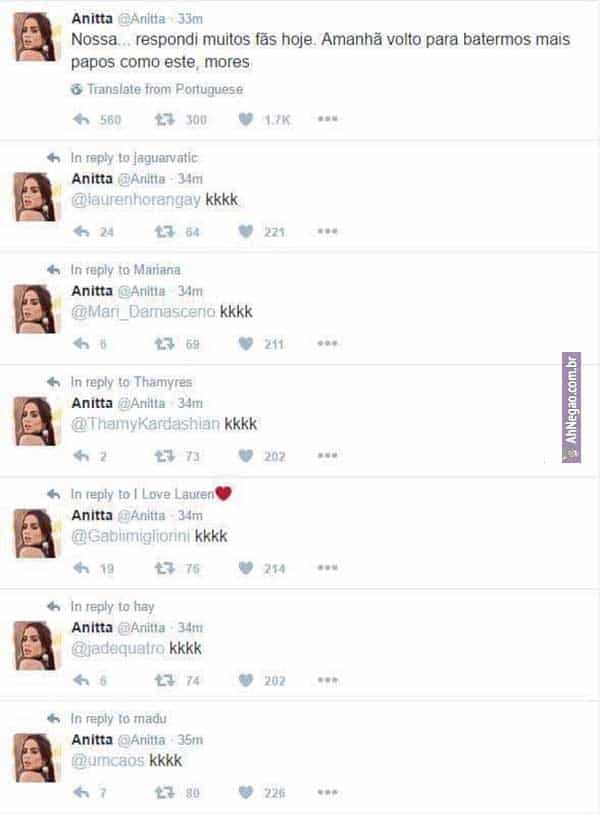This screenshot has height=814, width=600.
Task: Open the @jadequatro mention link
Action: coord(118,648)
